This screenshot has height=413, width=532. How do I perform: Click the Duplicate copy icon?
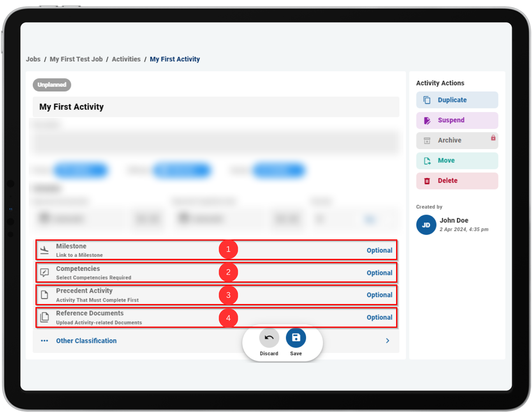427,100
